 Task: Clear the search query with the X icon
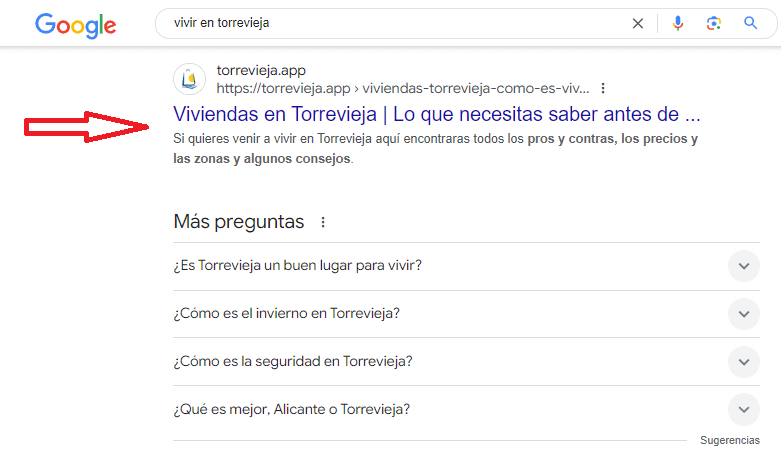[638, 23]
